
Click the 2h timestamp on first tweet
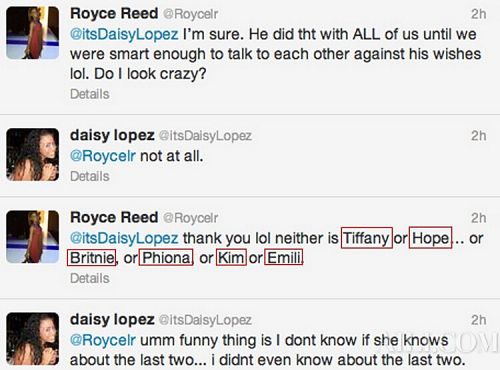coord(478,14)
